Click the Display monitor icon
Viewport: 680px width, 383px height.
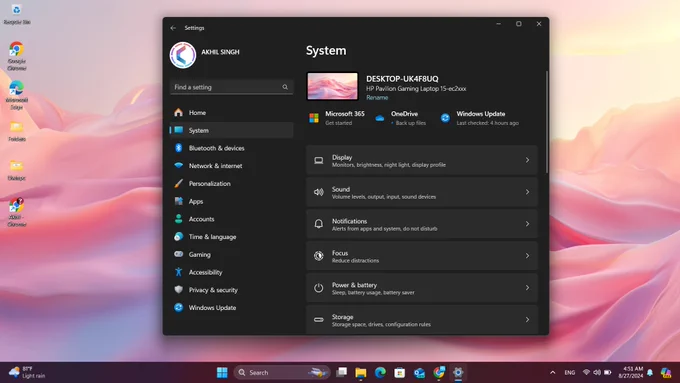[318, 160]
